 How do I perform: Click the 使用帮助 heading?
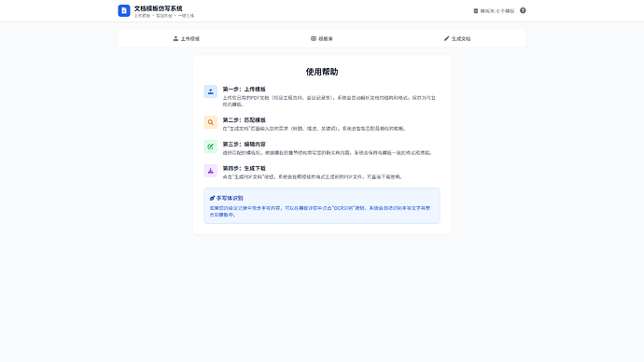(x=322, y=72)
